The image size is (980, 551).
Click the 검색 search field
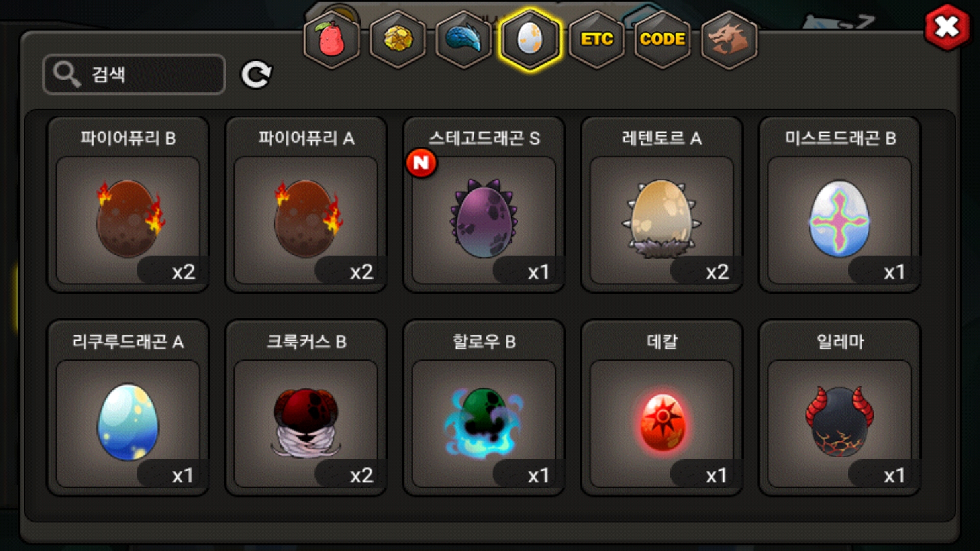coord(134,74)
